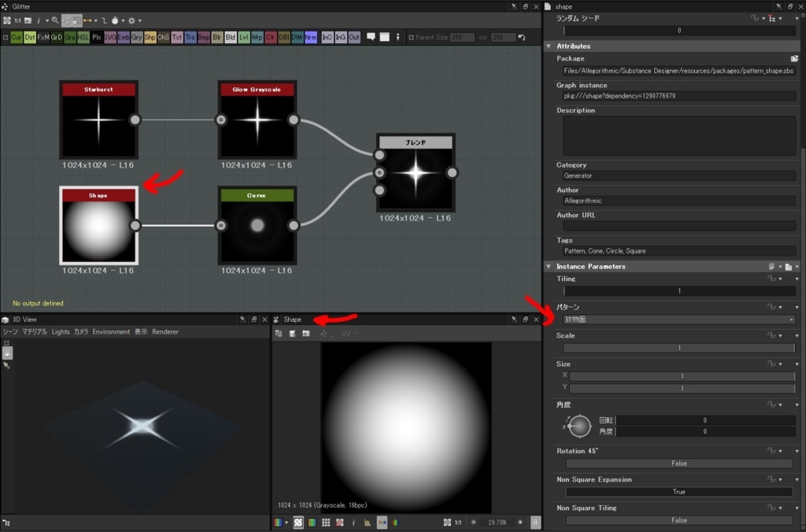The image size is (806, 532).
Task: Adjust the Size X slider
Action: 682,375
